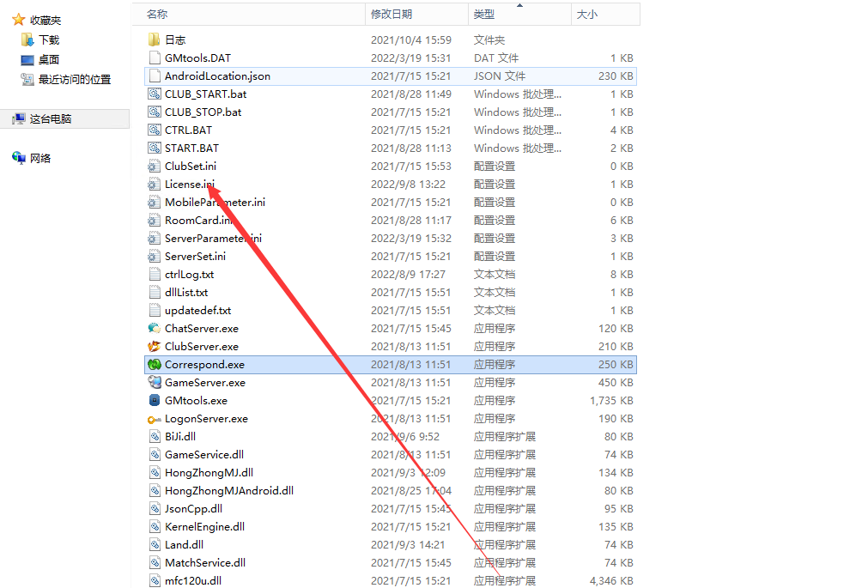Select the GameServer.exe icon

tap(155, 383)
